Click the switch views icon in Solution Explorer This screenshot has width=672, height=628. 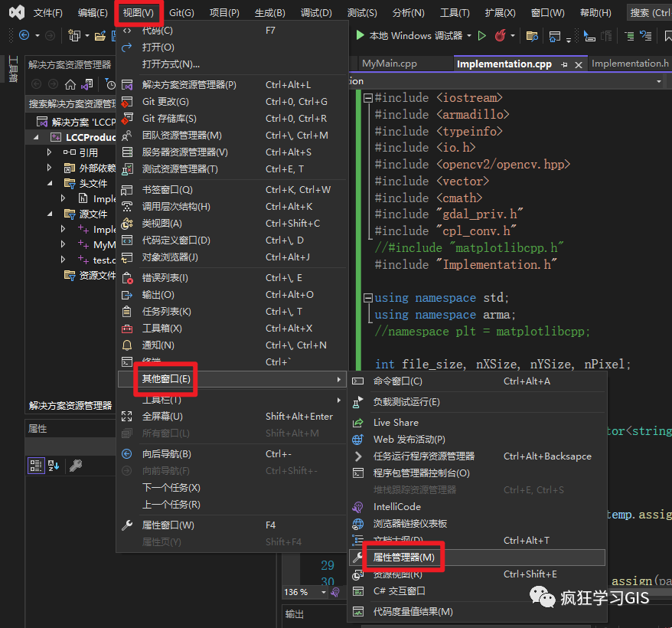click(87, 84)
